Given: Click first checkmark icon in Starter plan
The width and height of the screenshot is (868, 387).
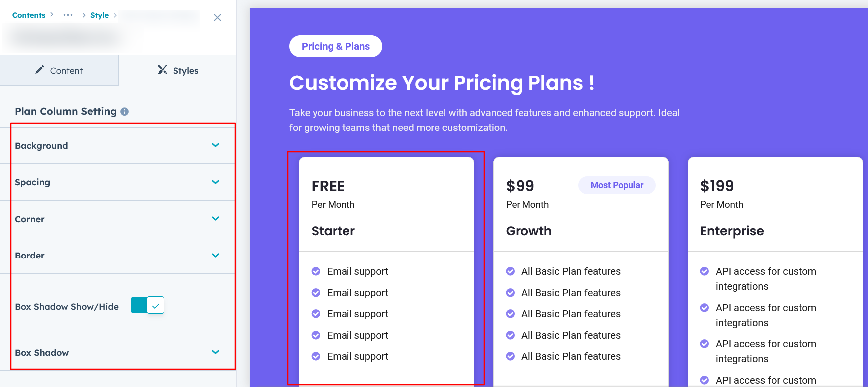Looking at the screenshot, I should coord(316,271).
